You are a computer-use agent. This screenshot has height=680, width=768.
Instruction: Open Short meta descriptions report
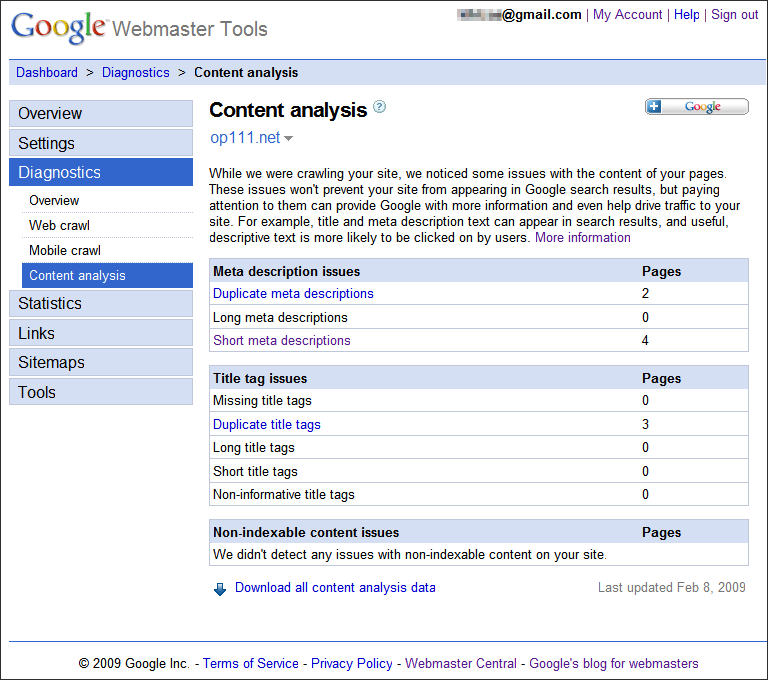pos(282,340)
